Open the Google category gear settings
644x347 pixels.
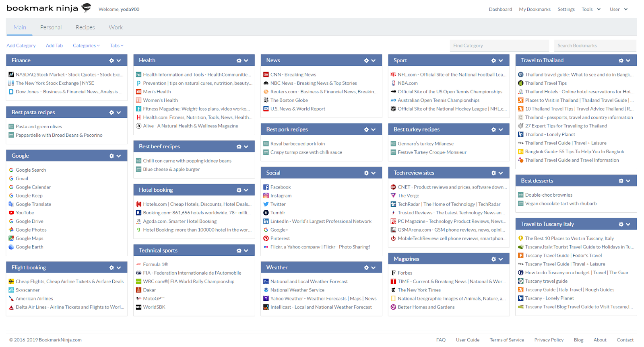(x=111, y=156)
